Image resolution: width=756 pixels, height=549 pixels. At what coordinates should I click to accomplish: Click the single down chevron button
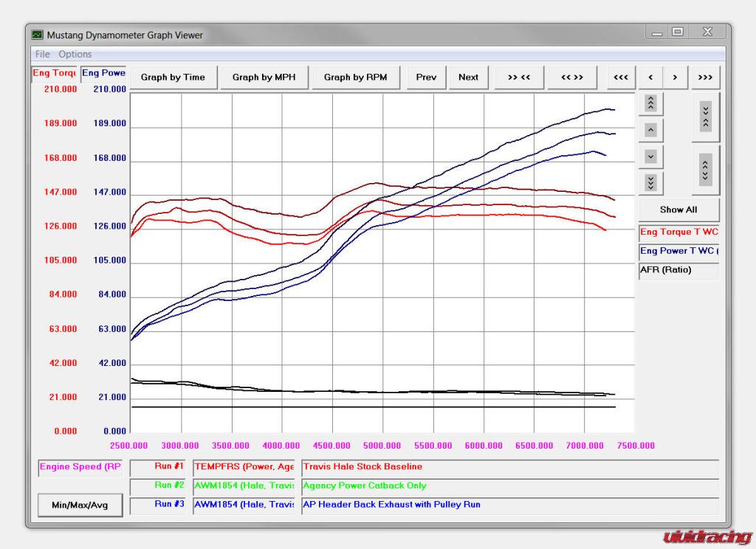click(650, 156)
